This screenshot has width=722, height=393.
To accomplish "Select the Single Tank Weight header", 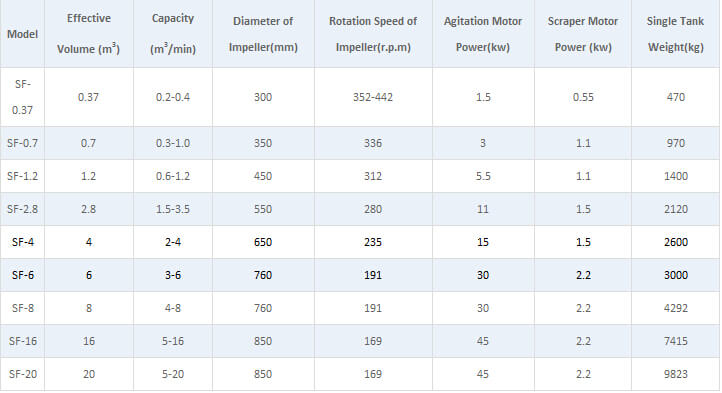I will [x=675, y=34].
